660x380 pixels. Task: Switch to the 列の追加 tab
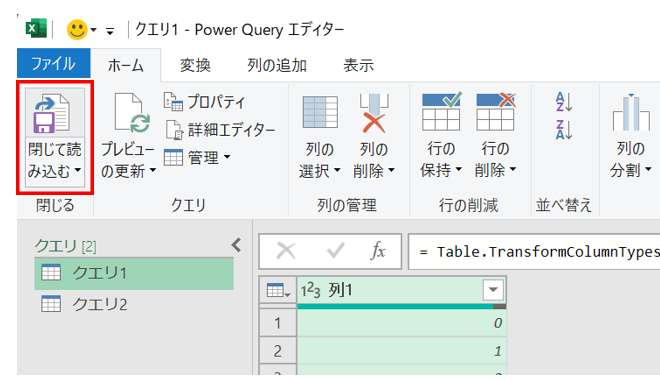(277, 65)
